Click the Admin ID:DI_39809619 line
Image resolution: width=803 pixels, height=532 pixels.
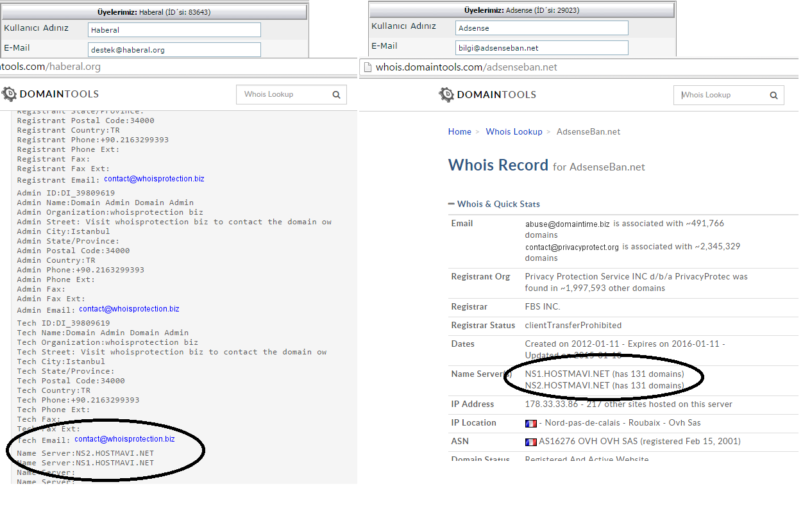pos(66,193)
